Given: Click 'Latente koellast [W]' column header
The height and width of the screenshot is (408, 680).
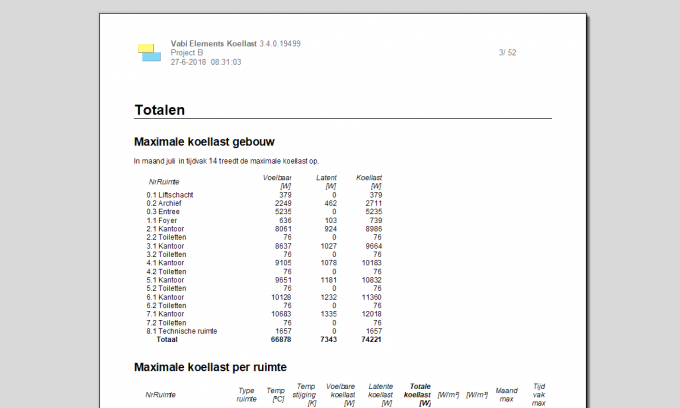Looking at the screenshot, I should 381,395.
